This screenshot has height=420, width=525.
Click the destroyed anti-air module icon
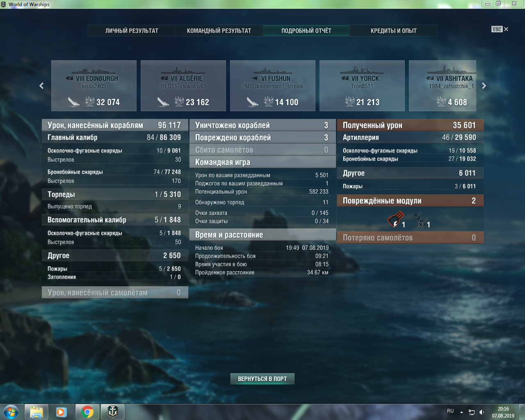click(x=420, y=219)
